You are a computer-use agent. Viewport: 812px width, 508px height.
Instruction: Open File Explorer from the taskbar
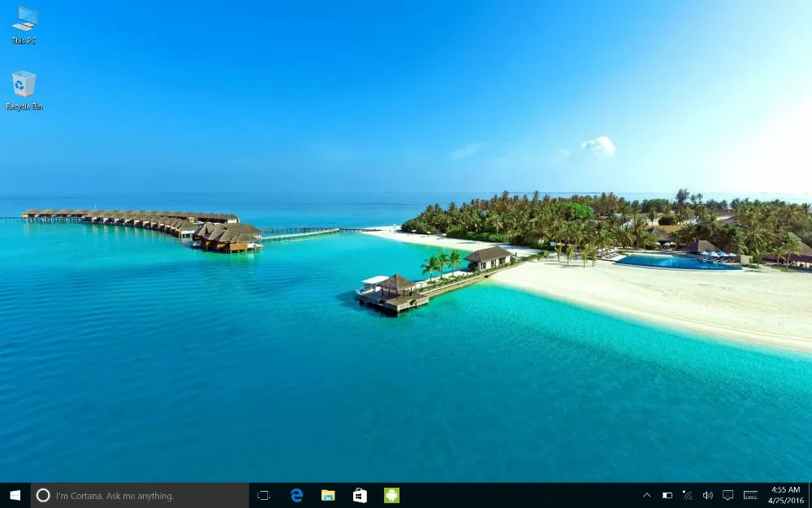[328, 496]
